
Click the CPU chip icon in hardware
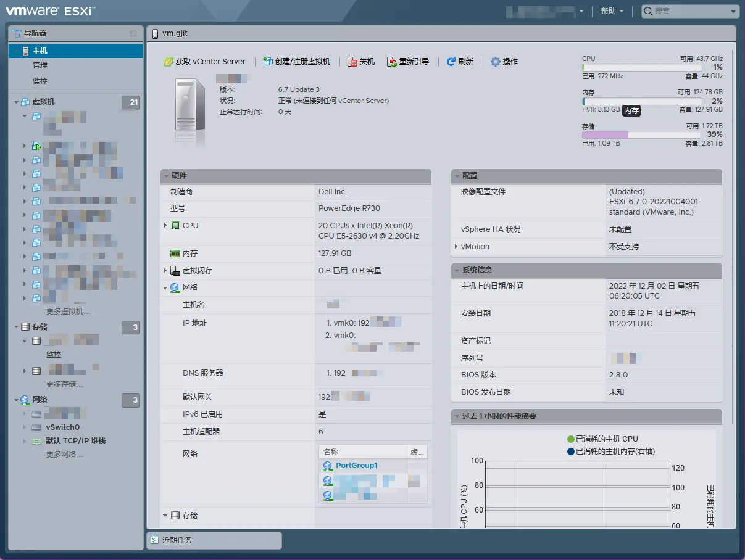click(x=175, y=226)
